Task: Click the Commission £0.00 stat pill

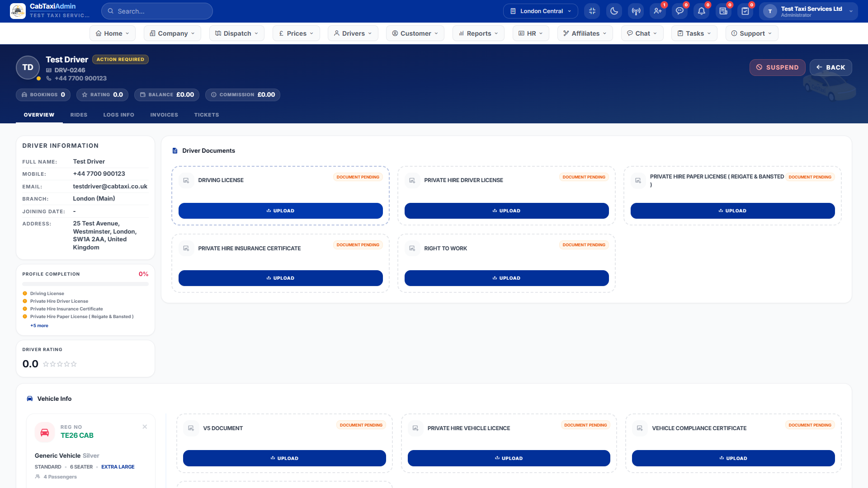Action: click(243, 94)
